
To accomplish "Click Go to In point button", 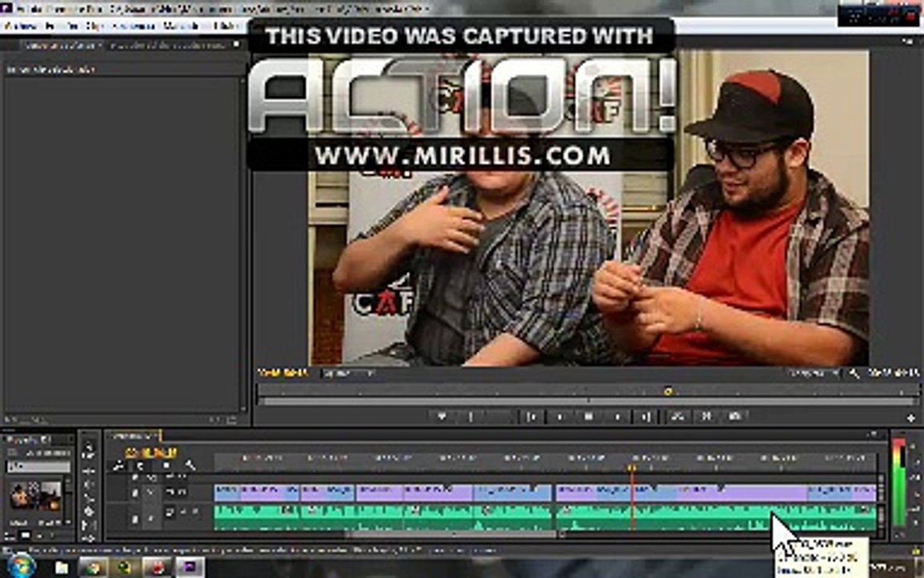I will pos(531,417).
